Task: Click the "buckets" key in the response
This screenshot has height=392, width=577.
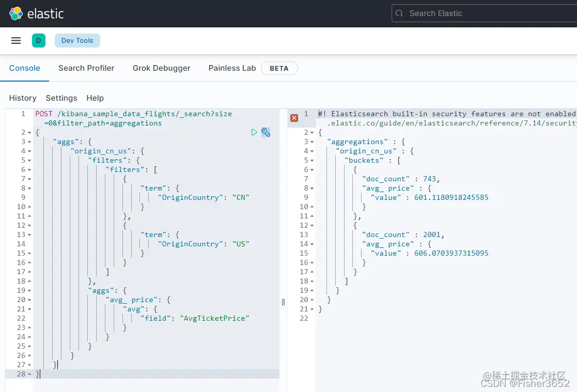Action: tap(364, 160)
